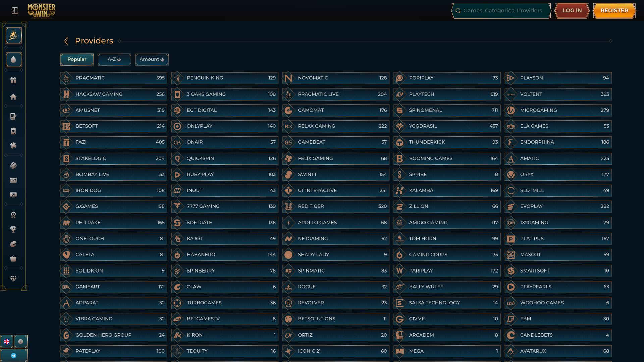Screen dimensions: 644x362
Task: Open the HACKSAW GAMING provider
Action: point(114,94)
